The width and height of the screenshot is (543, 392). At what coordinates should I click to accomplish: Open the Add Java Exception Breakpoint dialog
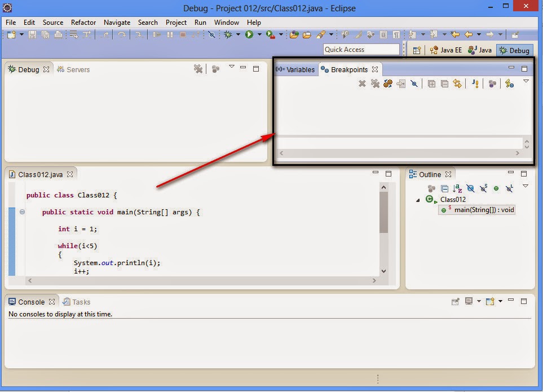(x=475, y=83)
